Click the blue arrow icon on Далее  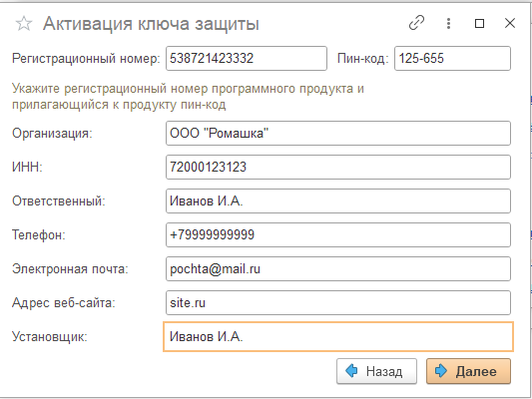click(x=441, y=371)
